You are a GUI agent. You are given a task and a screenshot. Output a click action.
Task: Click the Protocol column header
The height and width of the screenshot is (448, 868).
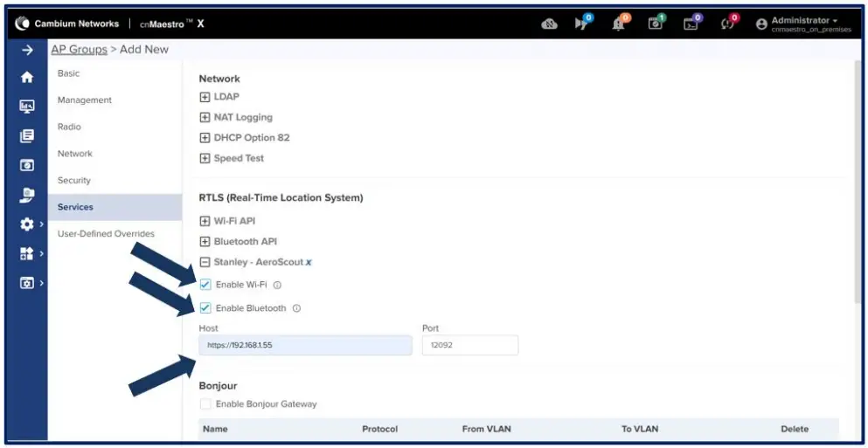click(x=379, y=429)
